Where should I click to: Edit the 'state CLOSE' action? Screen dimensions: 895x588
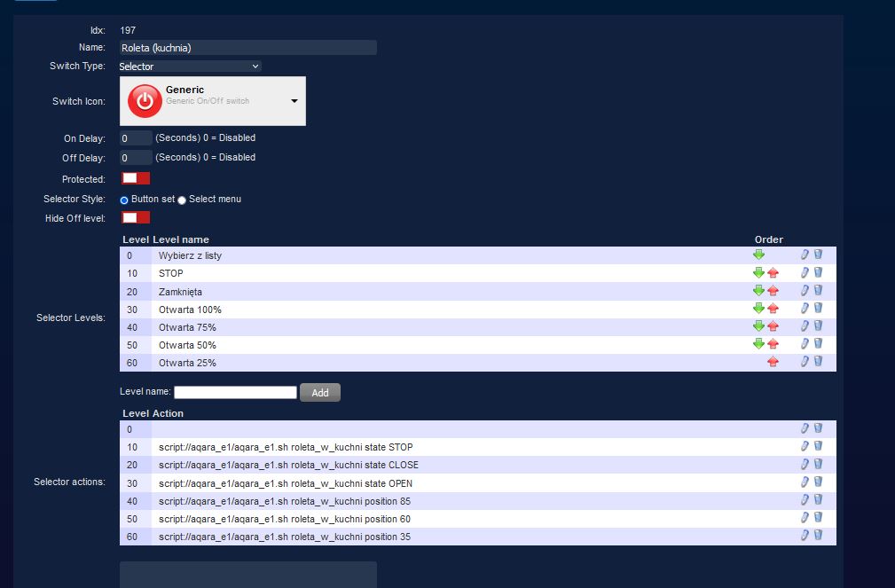(x=805, y=464)
